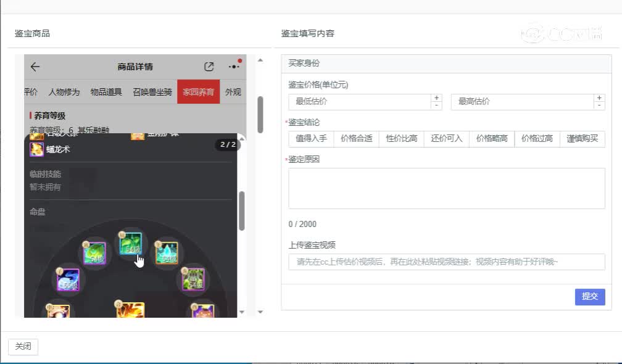Screen dimensions: 622x364
Task: Focus the 最低估价 price input
Action: tap(360, 102)
